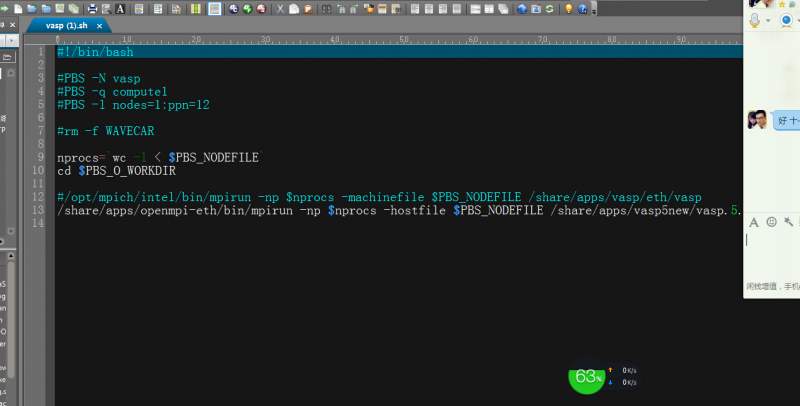Screen dimensions: 800x406
Task: Click the print preview icon beside Print
Action: tap(106, 9)
